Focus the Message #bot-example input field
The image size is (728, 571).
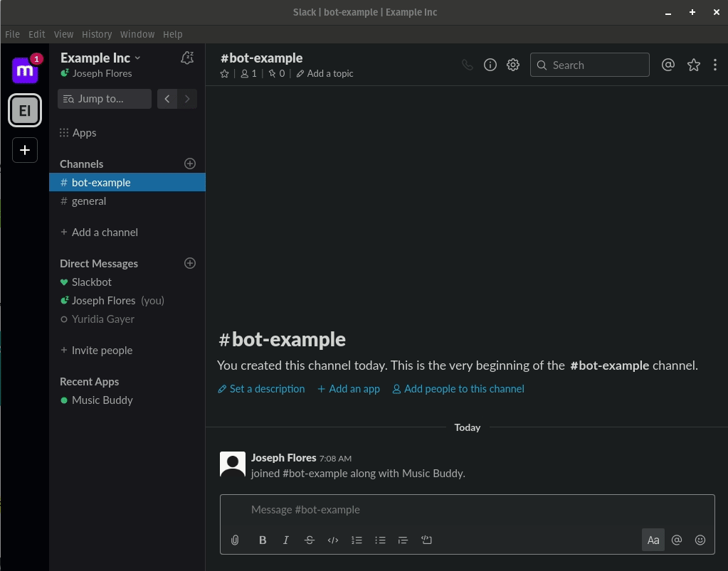467,510
